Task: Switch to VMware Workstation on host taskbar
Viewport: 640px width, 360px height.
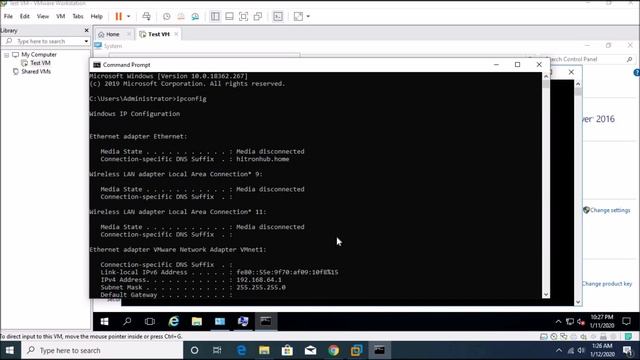Action: (x=356, y=350)
